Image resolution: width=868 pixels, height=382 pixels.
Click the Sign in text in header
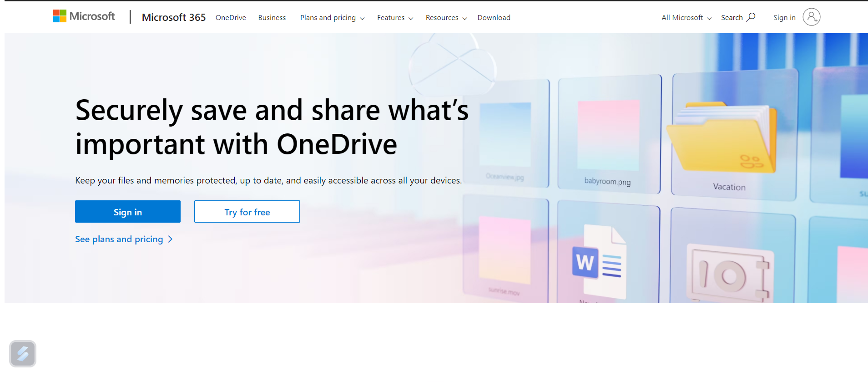coord(784,17)
